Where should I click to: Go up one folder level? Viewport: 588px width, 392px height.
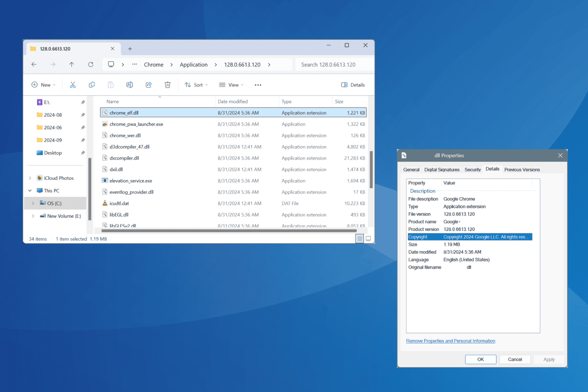click(x=72, y=64)
